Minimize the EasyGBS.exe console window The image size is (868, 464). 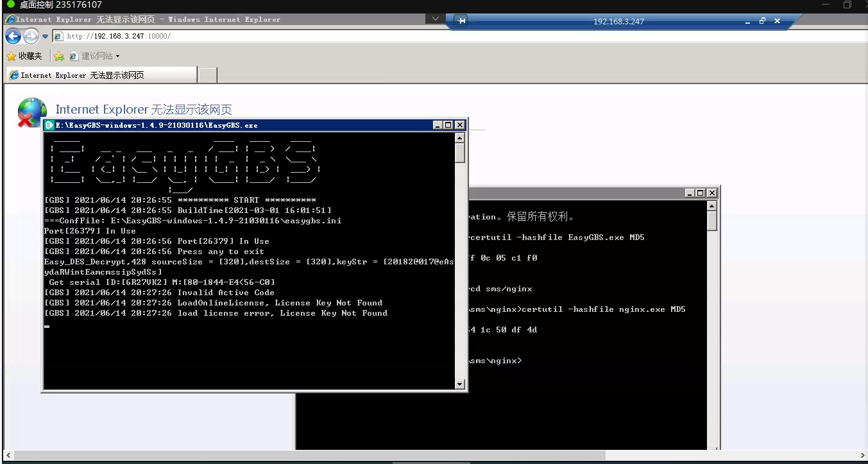[438, 125]
